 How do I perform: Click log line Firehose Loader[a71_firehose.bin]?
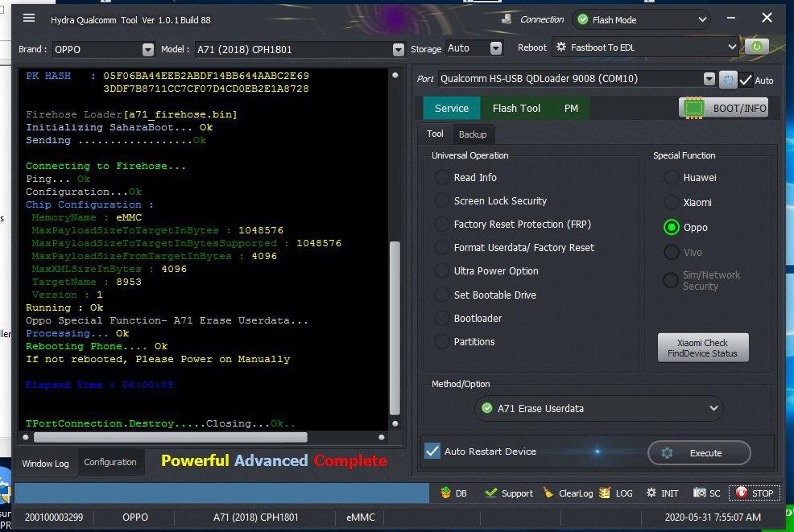pyautogui.click(x=131, y=114)
